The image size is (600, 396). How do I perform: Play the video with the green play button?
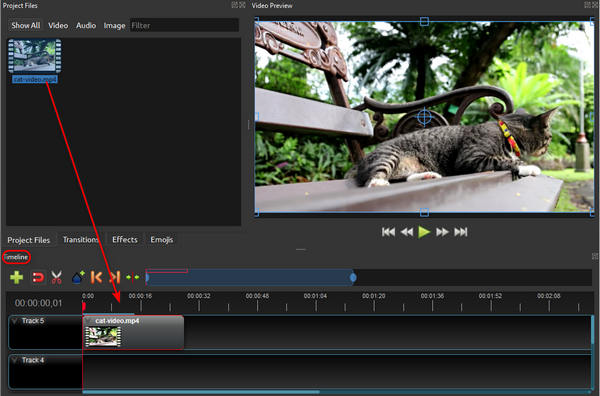pyautogui.click(x=424, y=232)
